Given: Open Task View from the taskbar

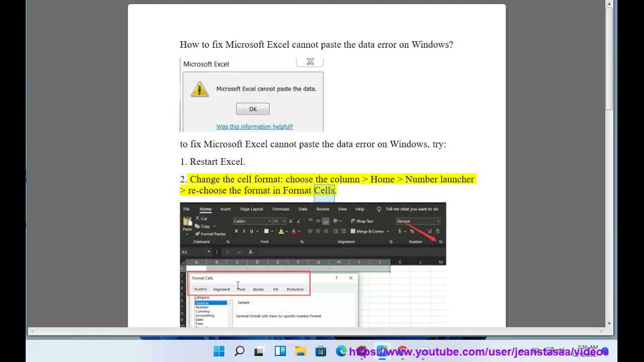Looking at the screenshot, I should pyautogui.click(x=259, y=351).
